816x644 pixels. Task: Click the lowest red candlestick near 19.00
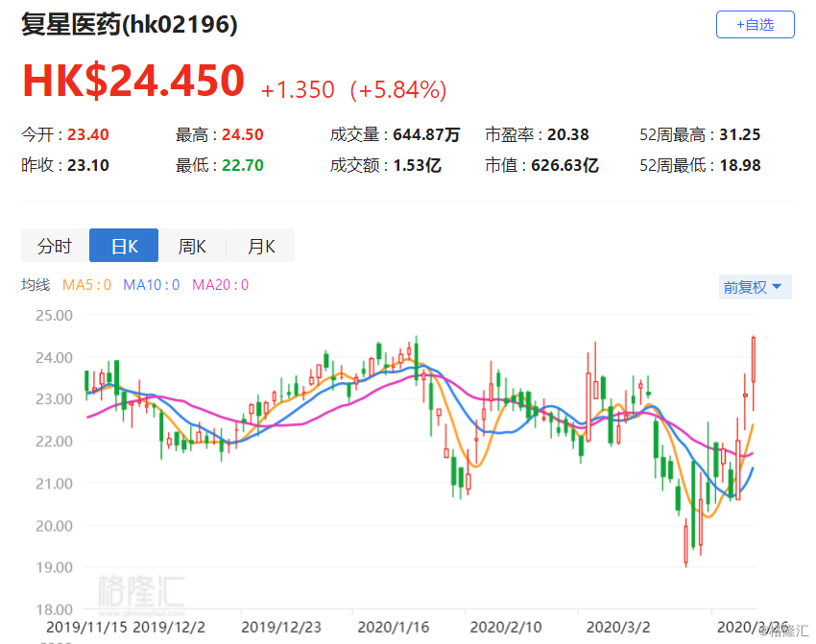685,543
